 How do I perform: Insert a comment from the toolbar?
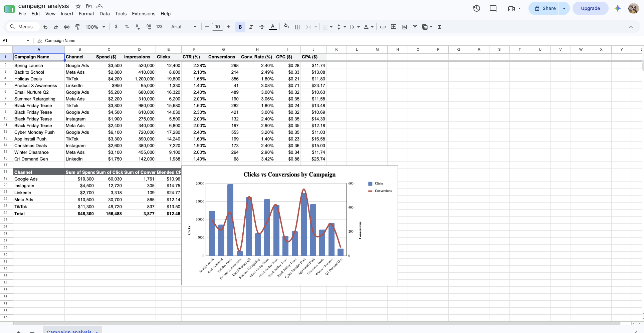[x=394, y=27]
